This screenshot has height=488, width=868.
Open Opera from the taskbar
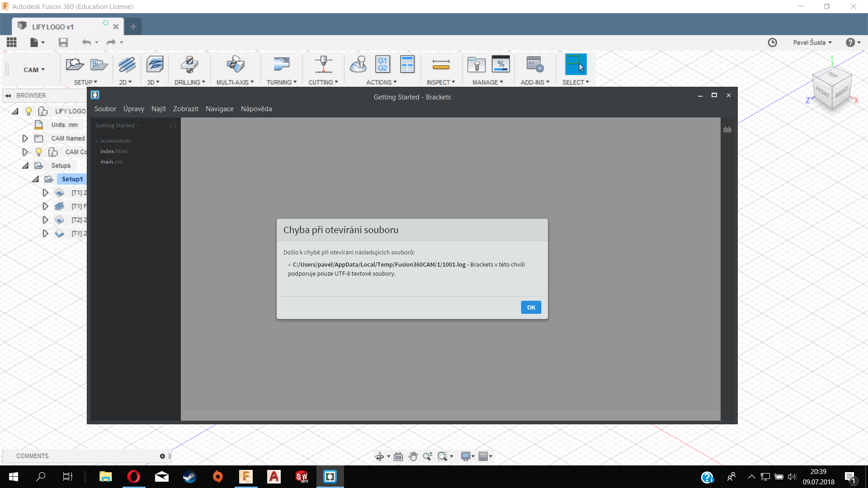[134, 477]
